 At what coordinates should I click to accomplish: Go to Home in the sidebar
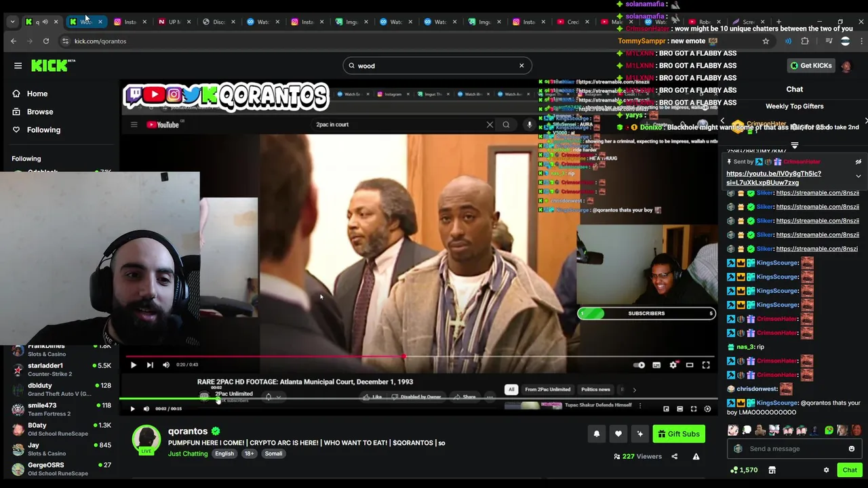click(x=37, y=94)
